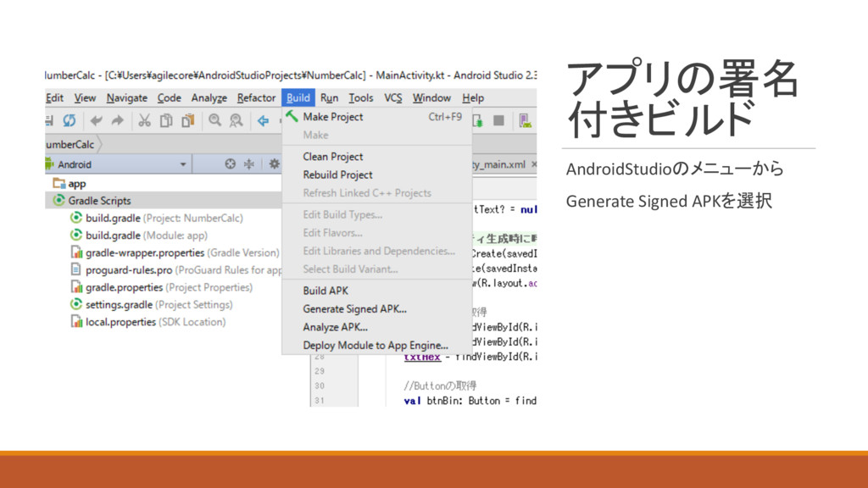Open the Code menu
Screen dimensions: 868x488
point(169,98)
